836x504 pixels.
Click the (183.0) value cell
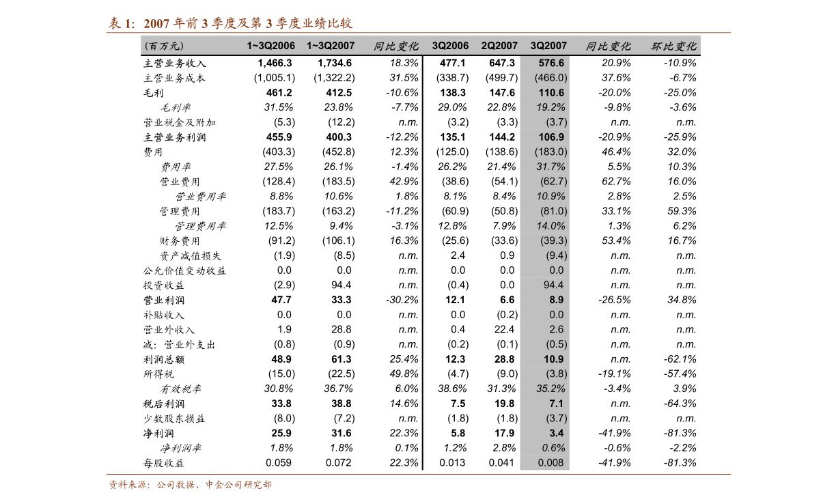551,152
